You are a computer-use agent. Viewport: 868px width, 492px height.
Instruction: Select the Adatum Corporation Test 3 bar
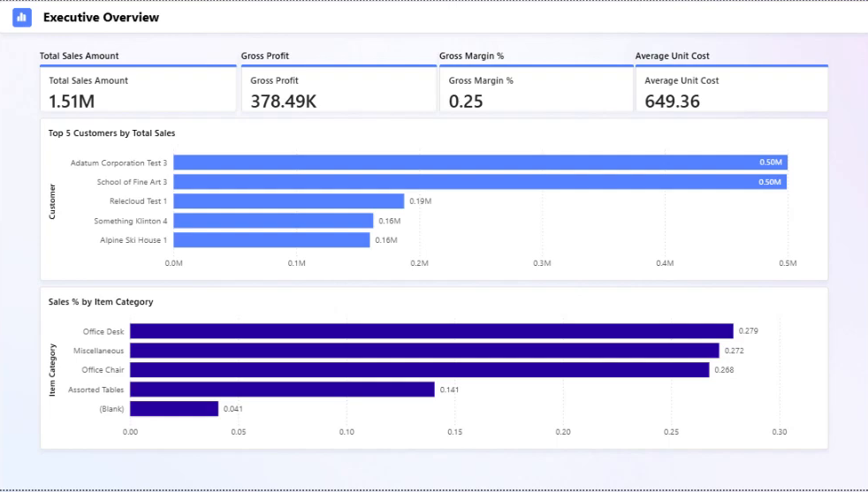pyautogui.click(x=481, y=163)
